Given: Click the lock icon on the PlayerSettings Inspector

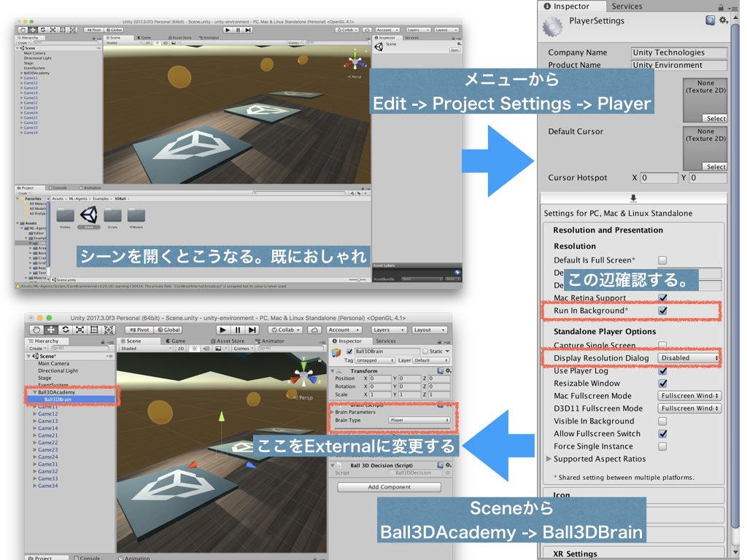Looking at the screenshot, I should tap(721, 7).
